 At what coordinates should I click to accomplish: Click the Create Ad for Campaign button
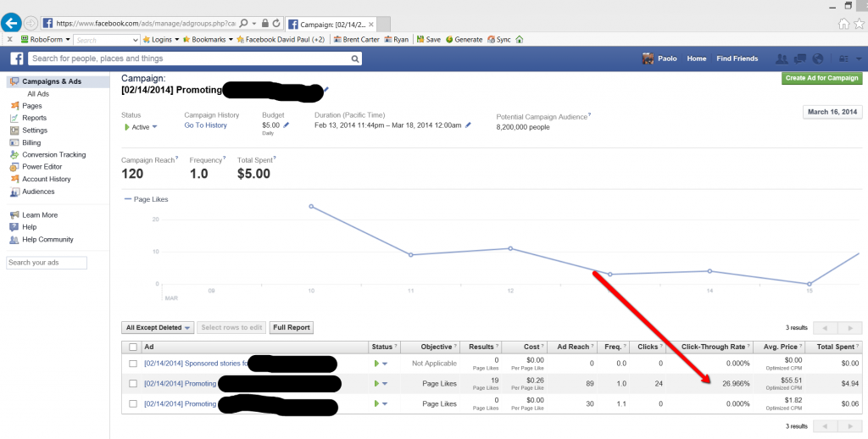(821, 78)
